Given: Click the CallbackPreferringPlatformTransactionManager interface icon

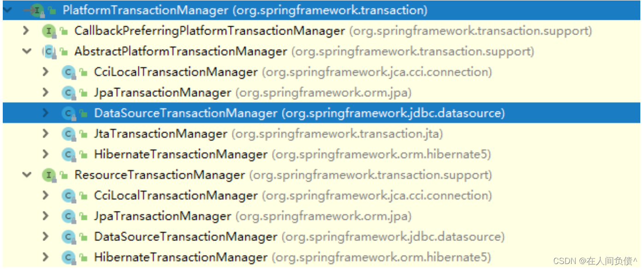Looking at the screenshot, I should point(48,31).
